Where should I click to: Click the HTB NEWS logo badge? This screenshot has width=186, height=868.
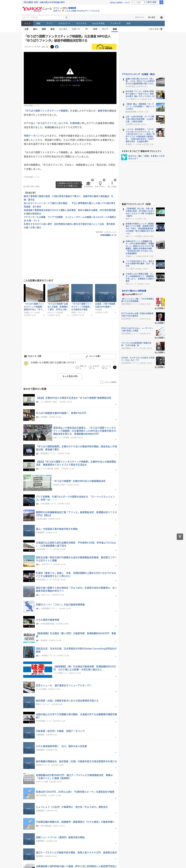pos(104,47)
